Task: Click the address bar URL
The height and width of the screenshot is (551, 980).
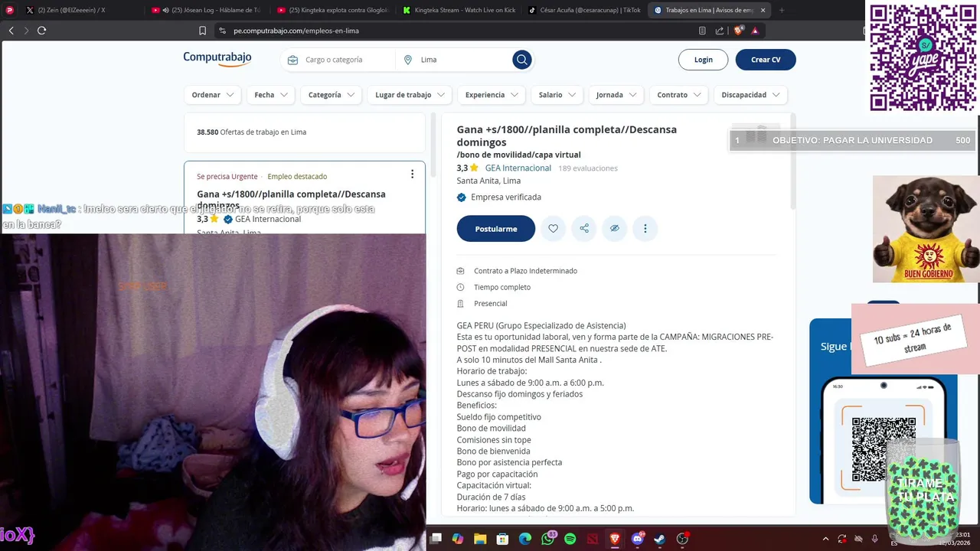Action: 296,31
